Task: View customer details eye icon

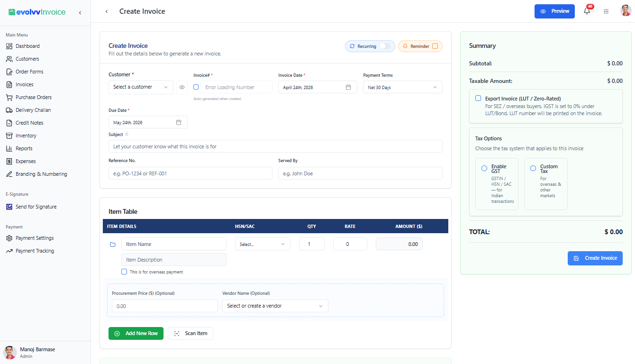Action: [182, 87]
